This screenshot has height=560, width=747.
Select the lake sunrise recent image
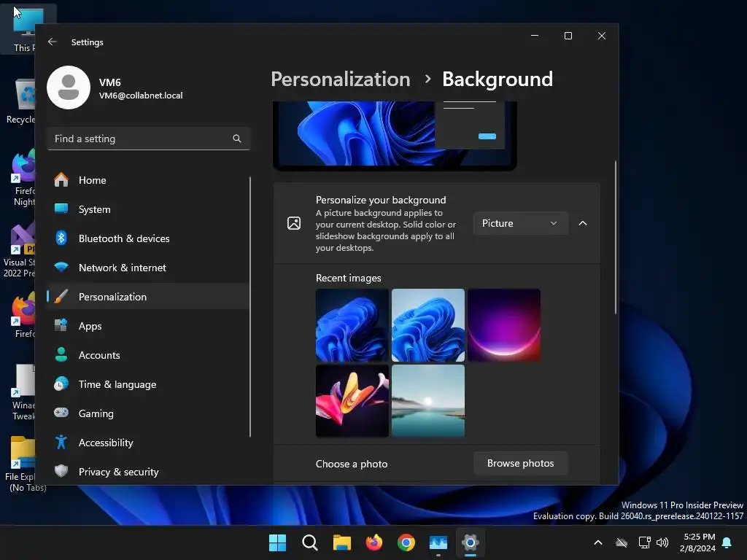click(427, 401)
